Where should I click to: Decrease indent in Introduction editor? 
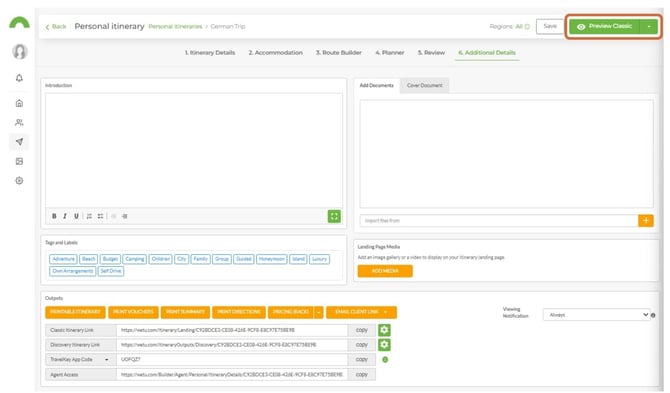114,216
